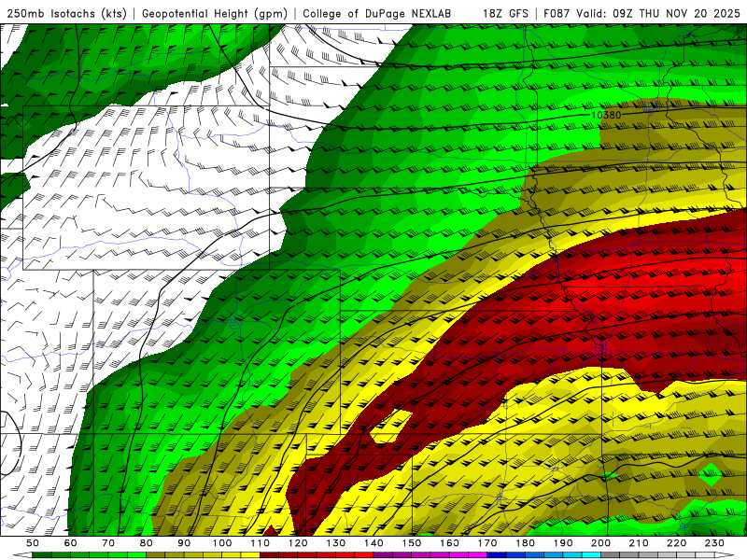Click the 60 label on the color scale
The height and width of the screenshot is (560, 747).
[71, 543]
